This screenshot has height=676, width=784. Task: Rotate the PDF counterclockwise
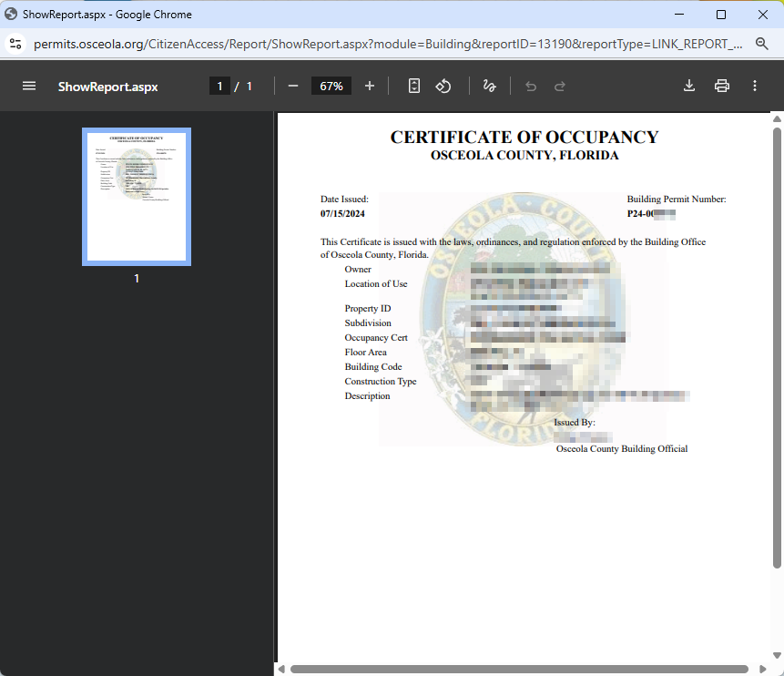point(443,85)
